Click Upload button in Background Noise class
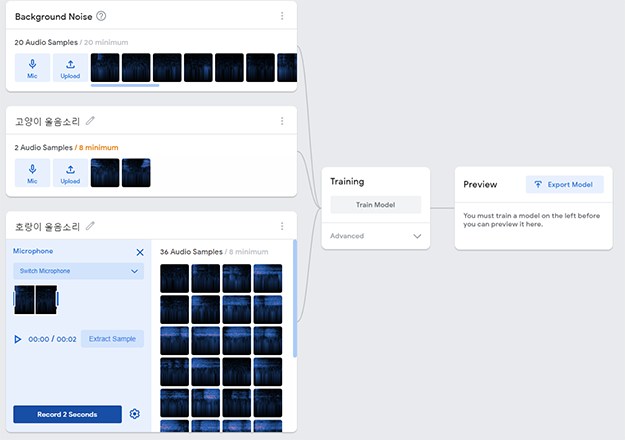 tap(70, 68)
